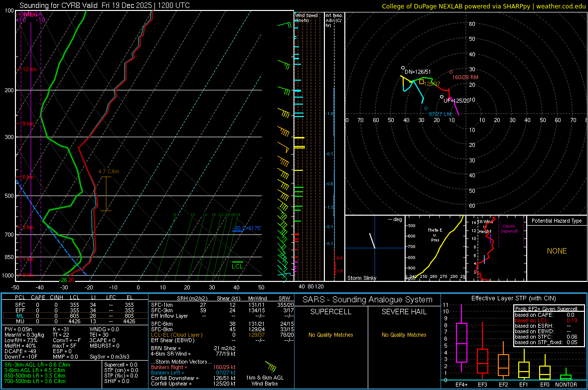This screenshot has width=588, height=390.
Task: Click the blue 'Bunkers Left =' line
Action: coord(193,373)
